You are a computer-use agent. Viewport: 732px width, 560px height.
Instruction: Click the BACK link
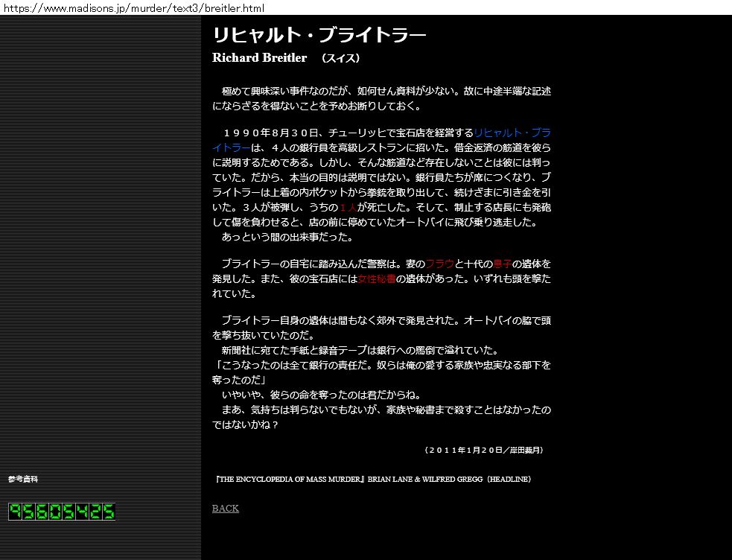[225, 508]
